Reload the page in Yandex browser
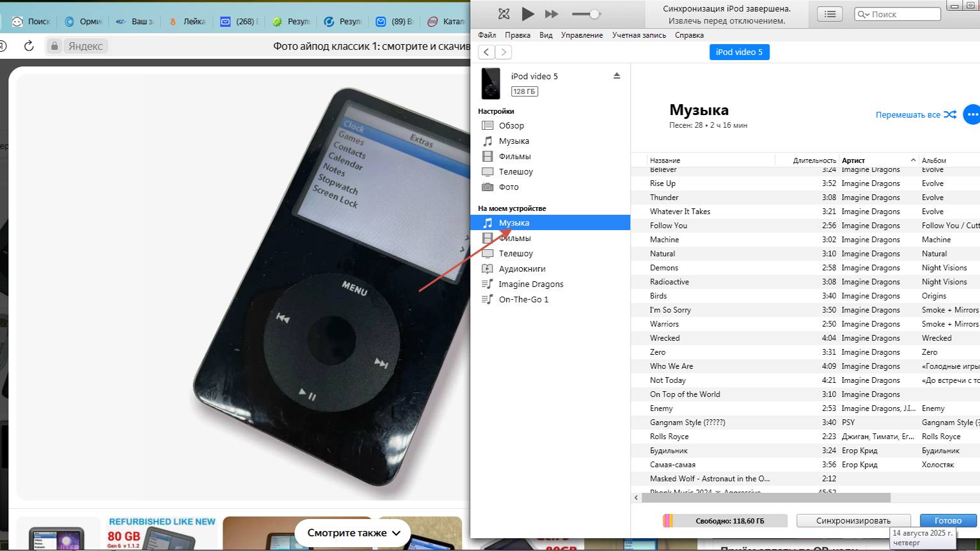The image size is (980, 551). click(29, 46)
